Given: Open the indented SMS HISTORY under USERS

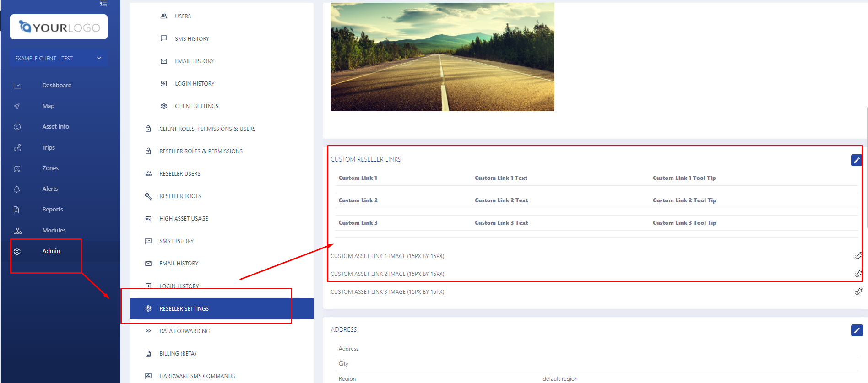Looking at the screenshot, I should (x=192, y=38).
